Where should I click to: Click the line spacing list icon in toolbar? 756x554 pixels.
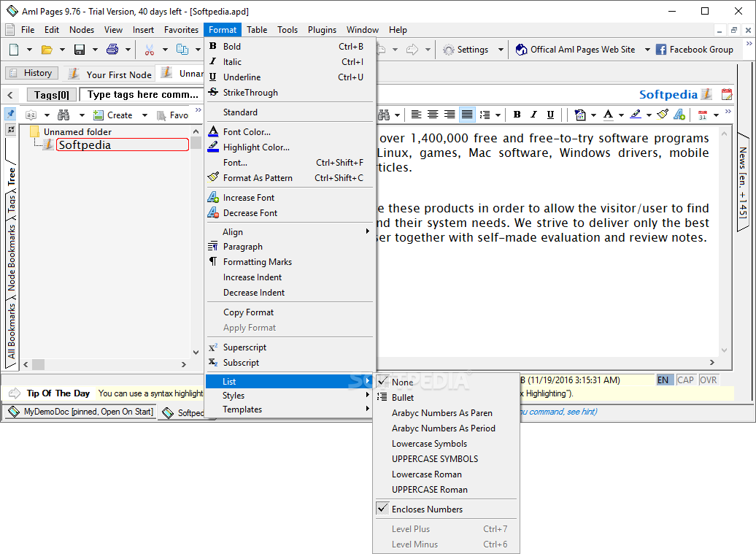[485, 115]
